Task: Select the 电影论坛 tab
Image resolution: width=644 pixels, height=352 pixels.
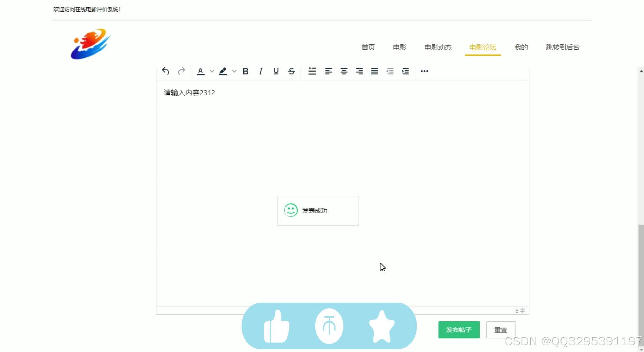Action: click(483, 47)
